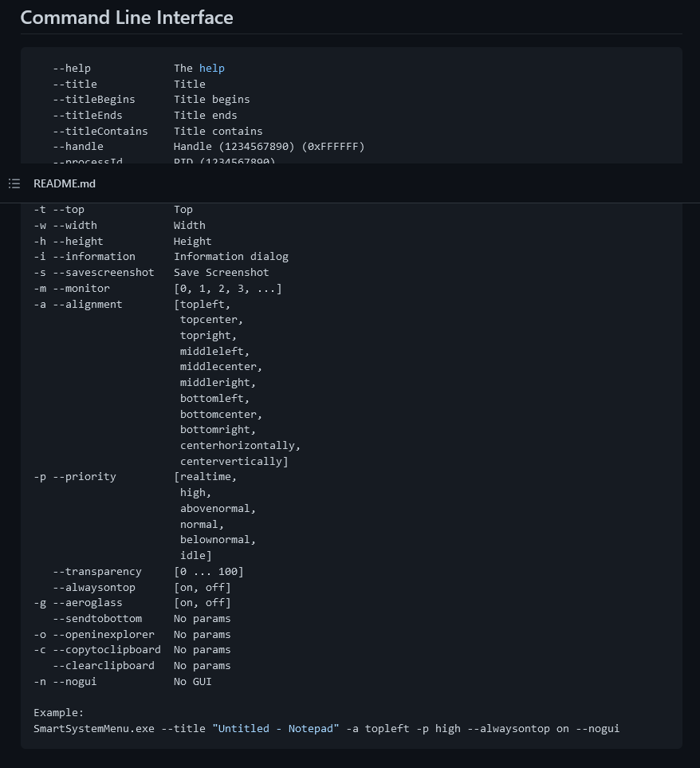700x768 pixels.
Task: Click the Command Line Interface heading
Action: click(x=127, y=18)
